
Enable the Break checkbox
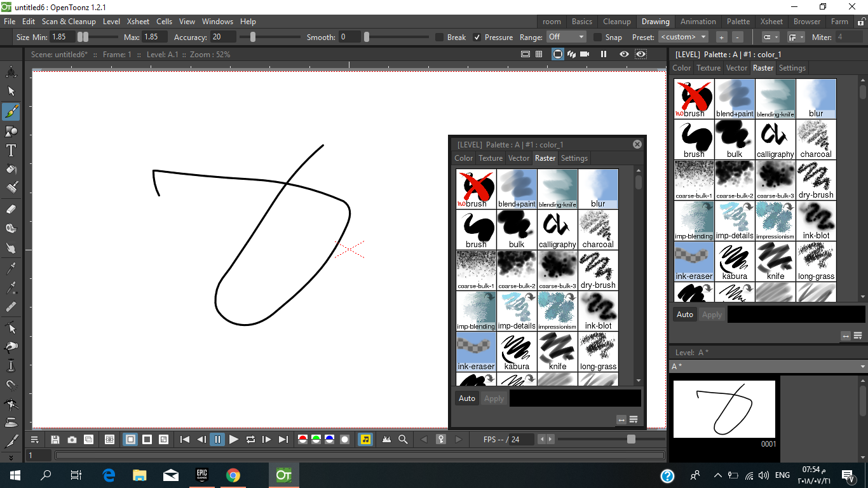(x=438, y=37)
